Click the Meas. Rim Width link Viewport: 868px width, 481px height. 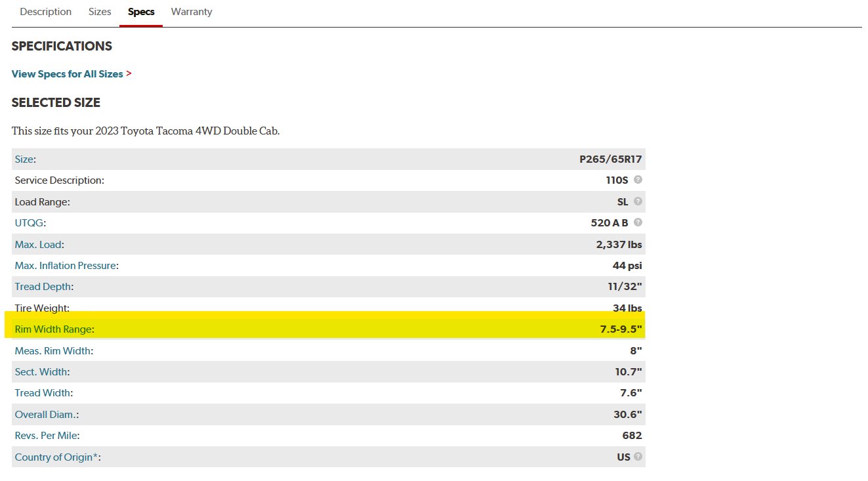(52, 351)
